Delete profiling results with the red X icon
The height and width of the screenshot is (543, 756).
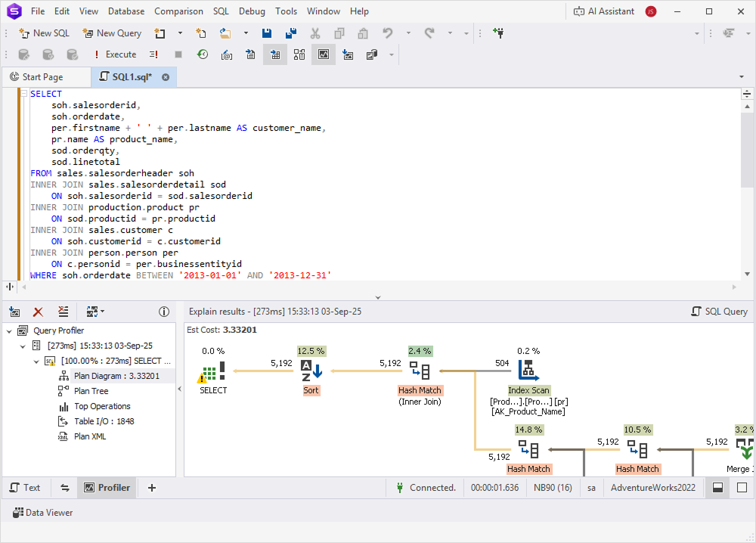coord(37,311)
